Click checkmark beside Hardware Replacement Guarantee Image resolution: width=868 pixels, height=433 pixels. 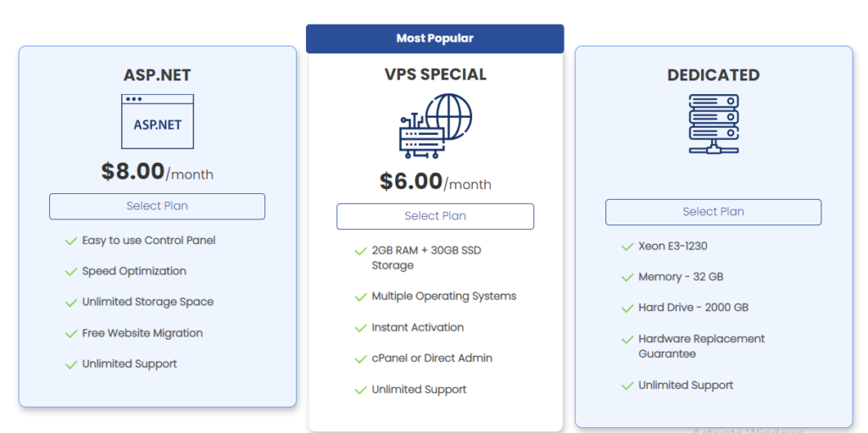(x=627, y=340)
